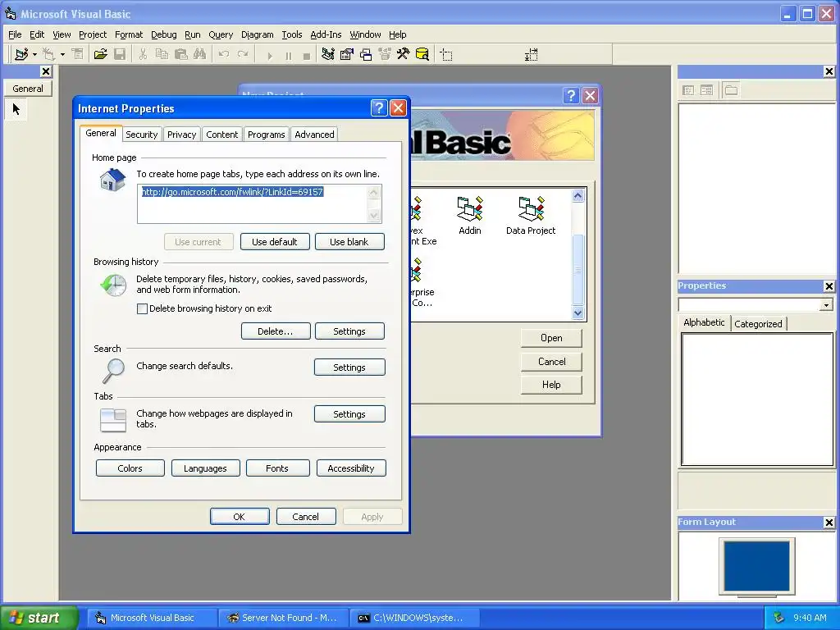Open the Search Settings button

[x=349, y=367]
